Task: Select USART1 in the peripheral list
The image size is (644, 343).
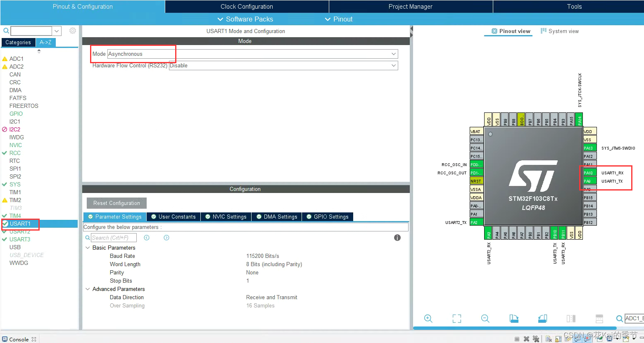Action: [40, 224]
